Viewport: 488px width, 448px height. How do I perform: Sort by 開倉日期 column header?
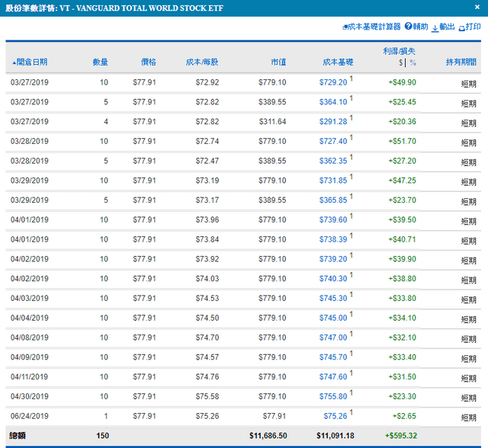30,62
